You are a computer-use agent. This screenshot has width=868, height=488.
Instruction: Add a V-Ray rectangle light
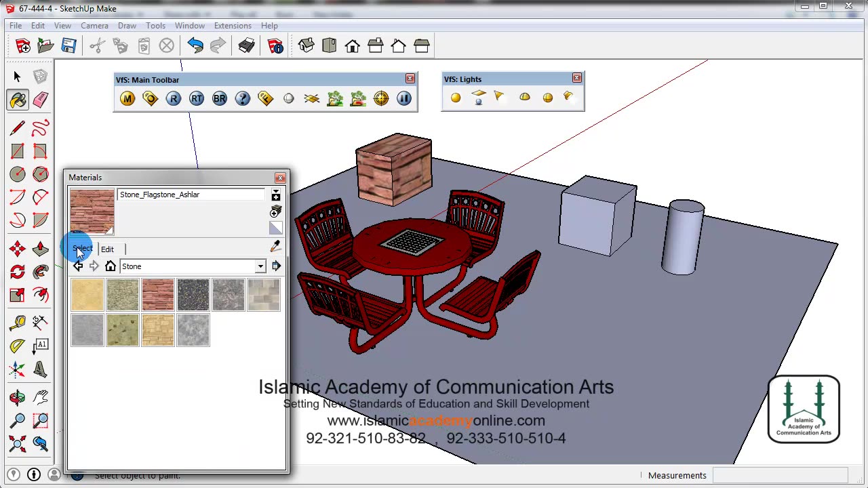479,98
